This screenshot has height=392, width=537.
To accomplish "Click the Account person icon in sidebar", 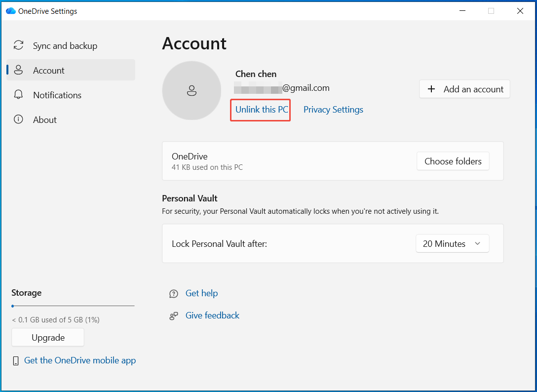I will tap(18, 70).
